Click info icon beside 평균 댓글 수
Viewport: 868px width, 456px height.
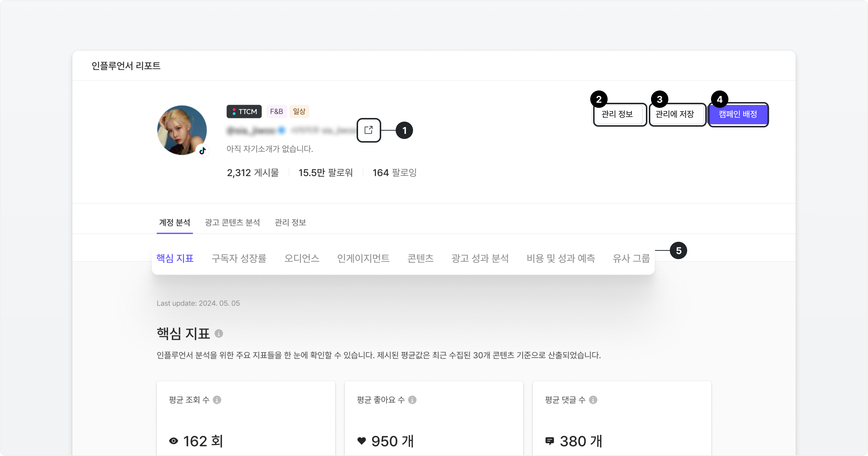[593, 400]
